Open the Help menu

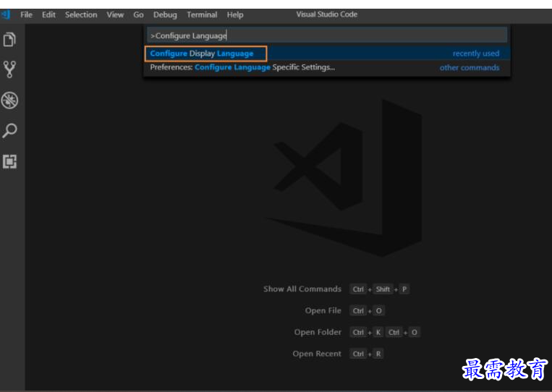pyautogui.click(x=235, y=14)
